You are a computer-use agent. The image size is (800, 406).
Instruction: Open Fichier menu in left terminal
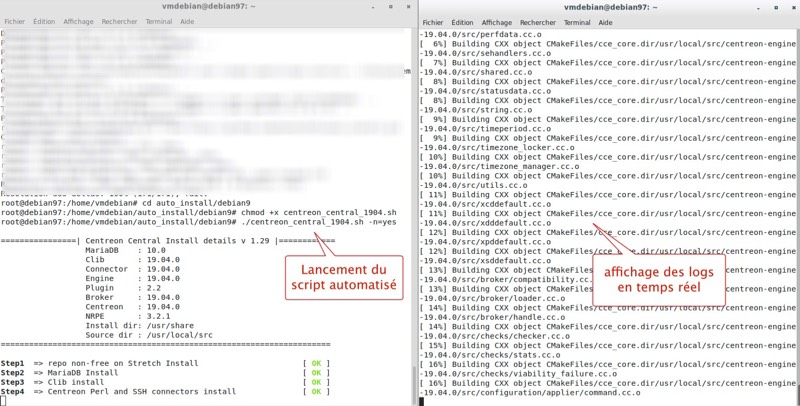coord(13,21)
